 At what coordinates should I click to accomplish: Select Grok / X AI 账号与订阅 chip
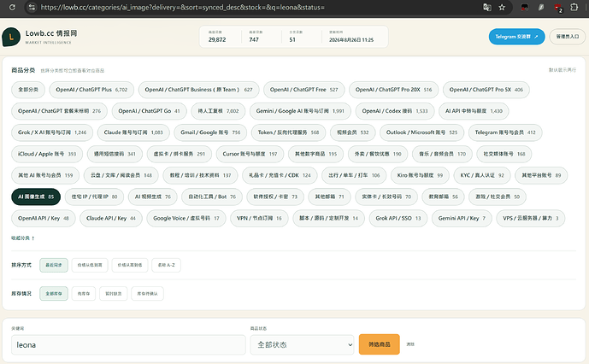(52, 132)
